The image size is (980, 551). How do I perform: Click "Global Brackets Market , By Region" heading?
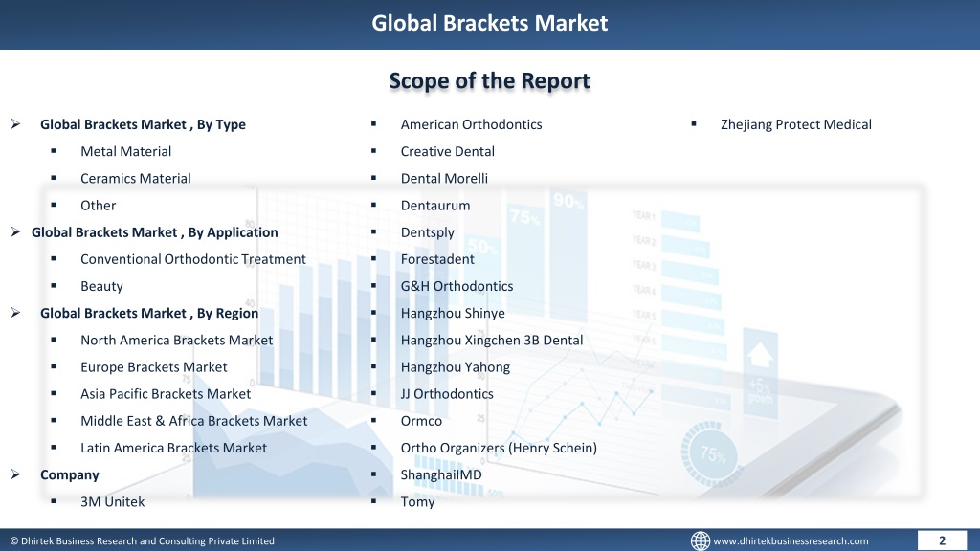tap(148, 313)
